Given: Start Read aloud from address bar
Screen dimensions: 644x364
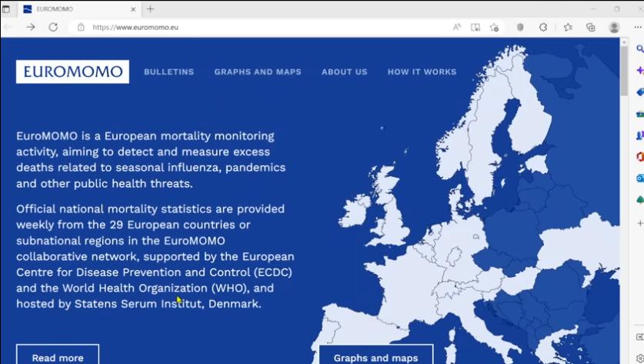Looking at the screenshot, I should point(457,27).
